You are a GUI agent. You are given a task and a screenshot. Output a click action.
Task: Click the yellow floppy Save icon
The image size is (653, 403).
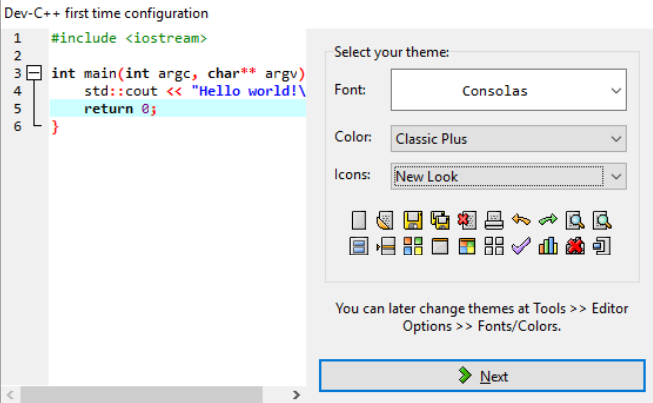click(413, 221)
